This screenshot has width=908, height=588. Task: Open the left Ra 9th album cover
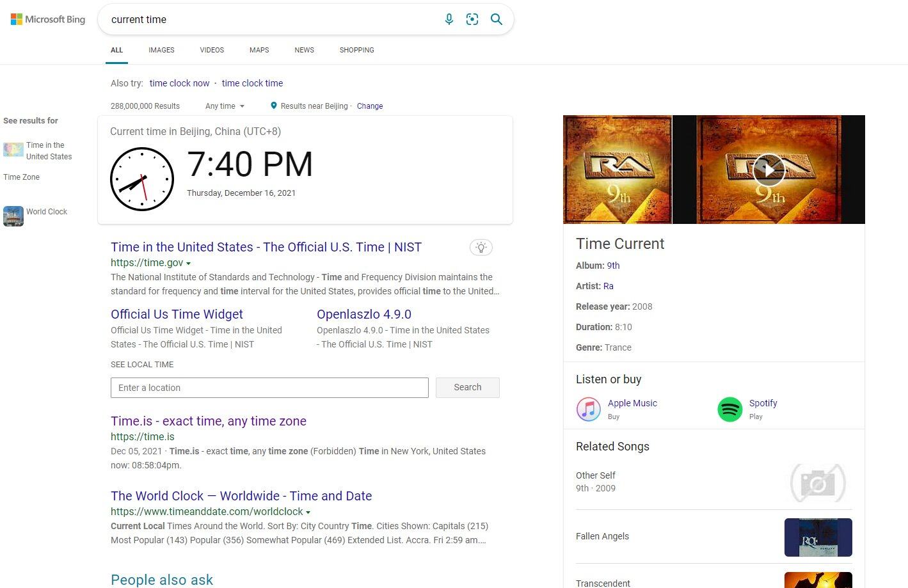tap(617, 170)
